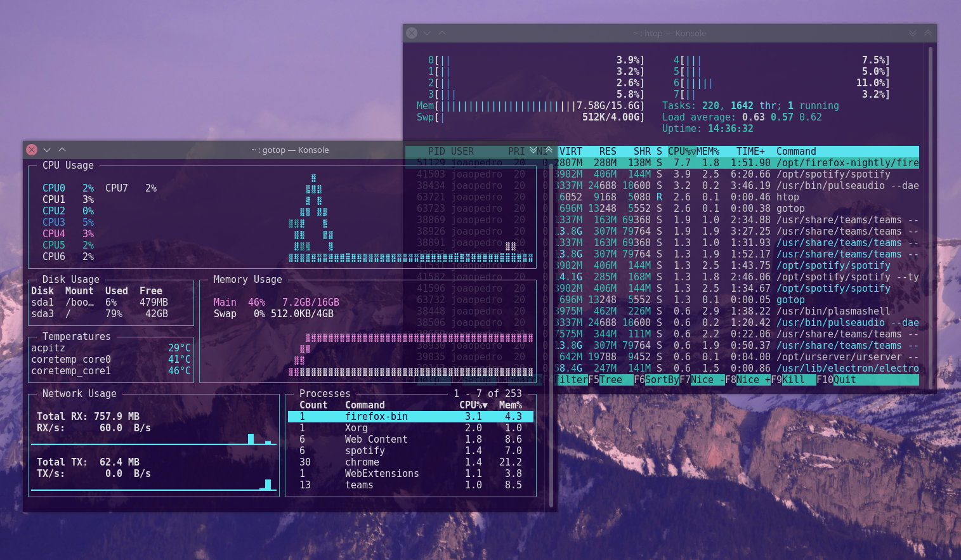Click the Load average line in htop
Screen dimensions: 961x560
tap(742, 117)
